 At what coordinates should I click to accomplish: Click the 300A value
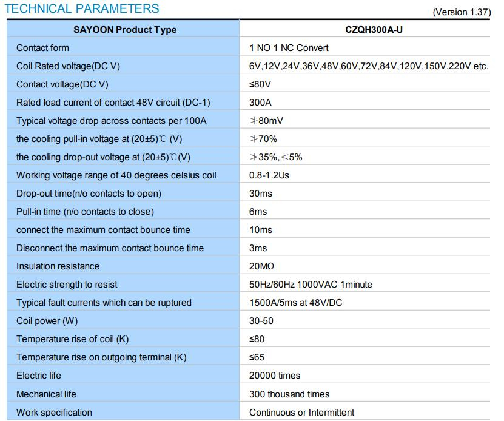tap(260, 103)
